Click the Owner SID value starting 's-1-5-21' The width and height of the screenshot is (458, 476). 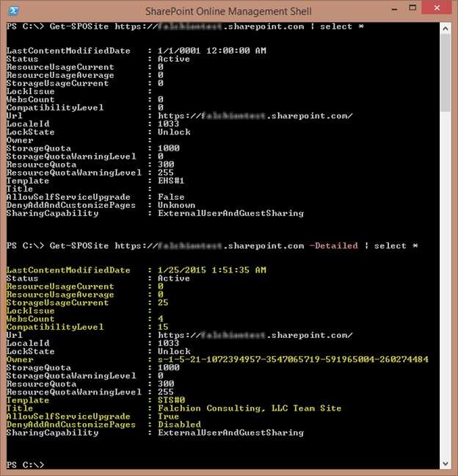click(293, 359)
